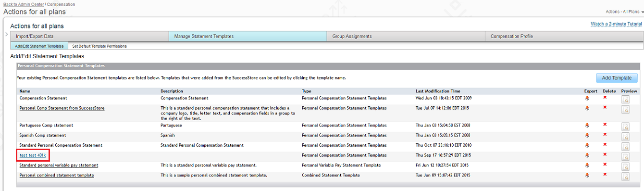Preview Personal combined statement template
The width and height of the screenshot is (644, 191).
[x=626, y=177]
